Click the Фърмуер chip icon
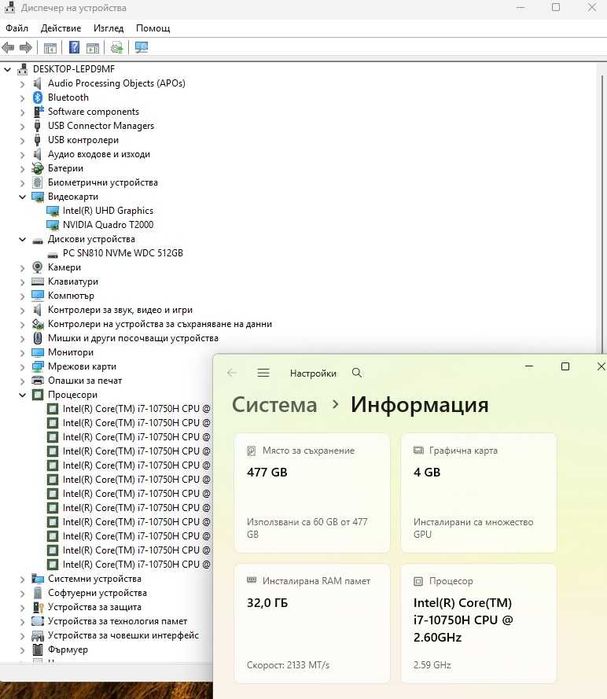The width and height of the screenshot is (607, 699). pos(38,650)
